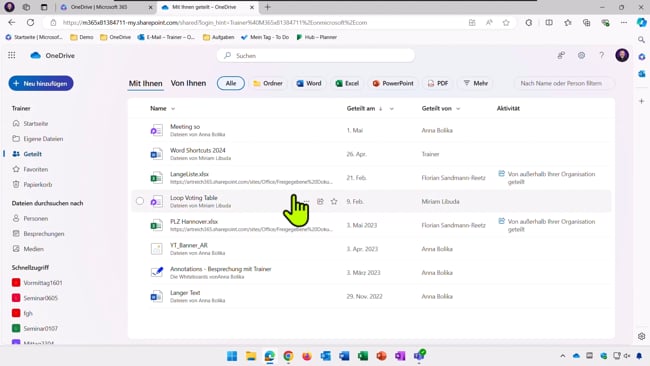Open the Edge sidebar search icon
Image resolution: width=650 pixels, height=366 pixels.
(x=641, y=39)
